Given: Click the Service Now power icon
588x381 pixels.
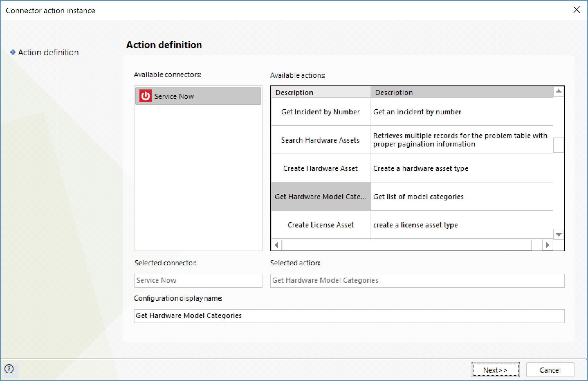Looking at the screenshot, I should (145, 96).
